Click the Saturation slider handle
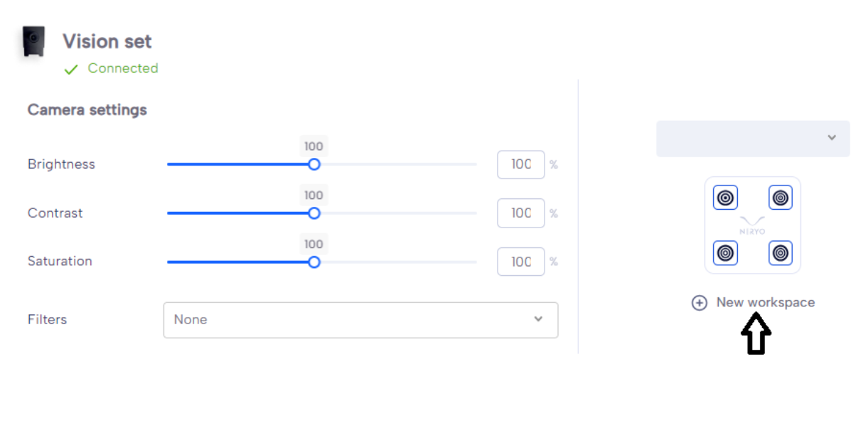 click(314, 262)
